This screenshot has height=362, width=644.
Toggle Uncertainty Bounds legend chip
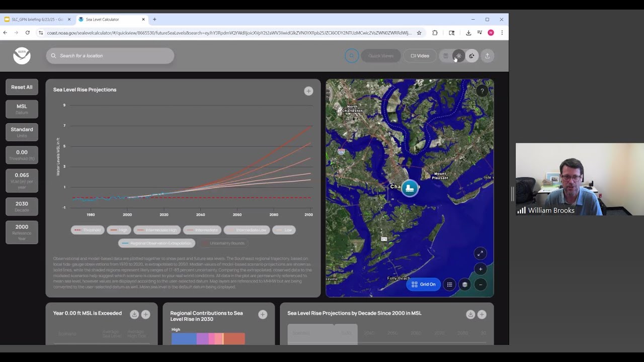223,243
